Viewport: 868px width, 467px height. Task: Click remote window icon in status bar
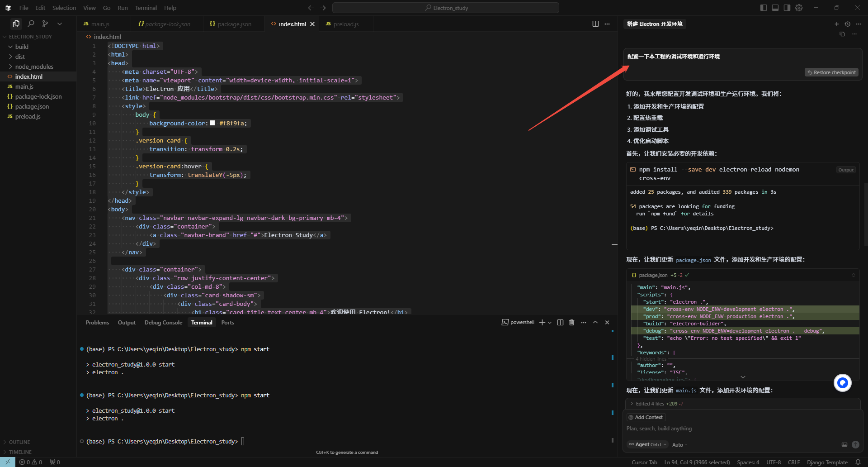pos(8,462)
